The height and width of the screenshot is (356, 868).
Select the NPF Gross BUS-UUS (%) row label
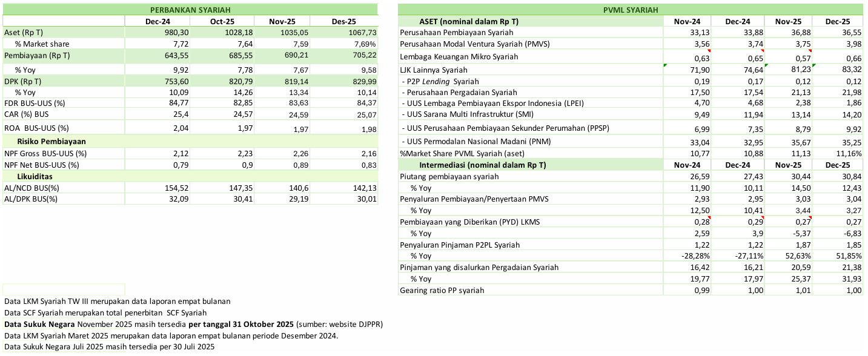click(45, 153)
